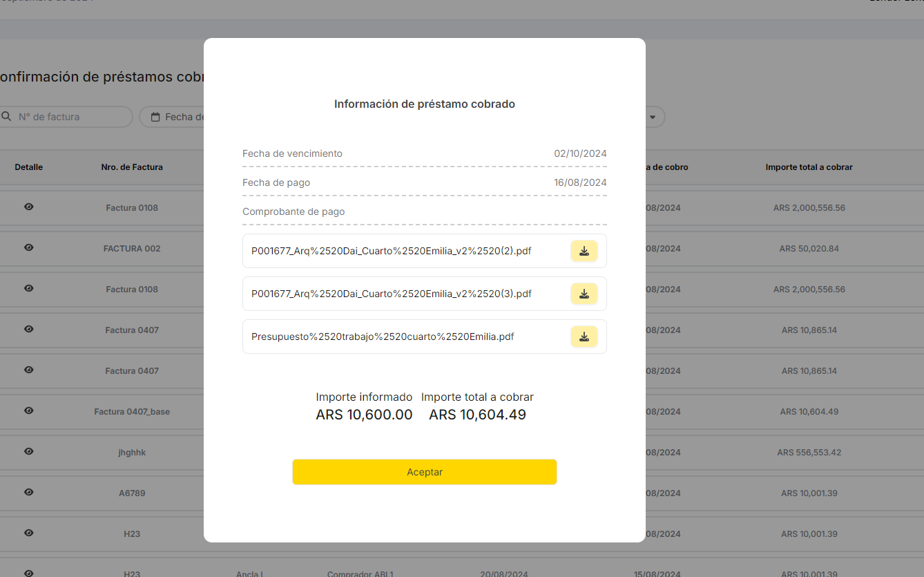Open the first Factura 0108 detail eye
Image resolution: width=924 pixels, height=577 pixels.
pyautogui.click(x=29, y=207)
